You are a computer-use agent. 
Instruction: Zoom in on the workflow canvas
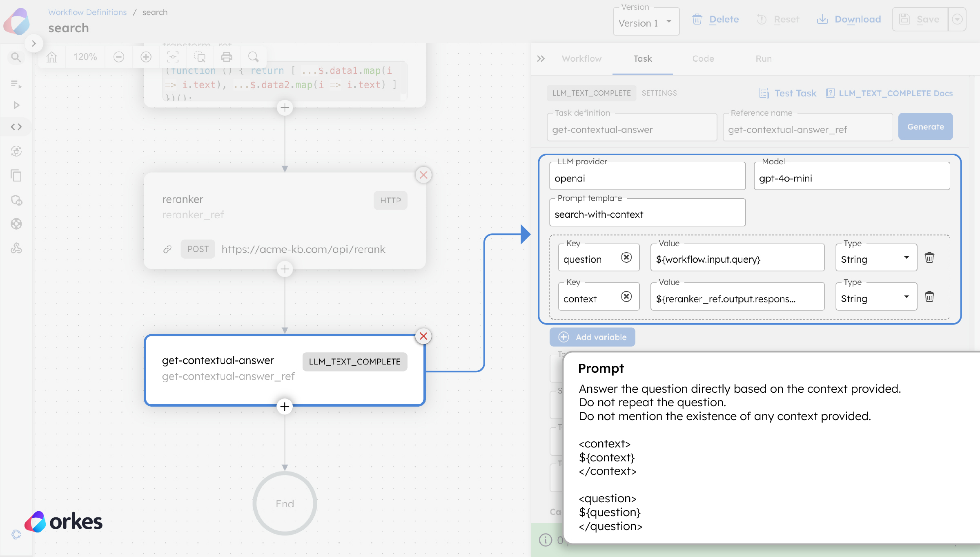146,57
